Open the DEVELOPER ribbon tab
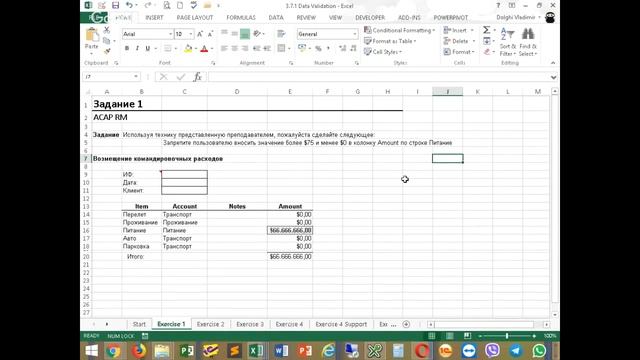 [x=371, y=18]
